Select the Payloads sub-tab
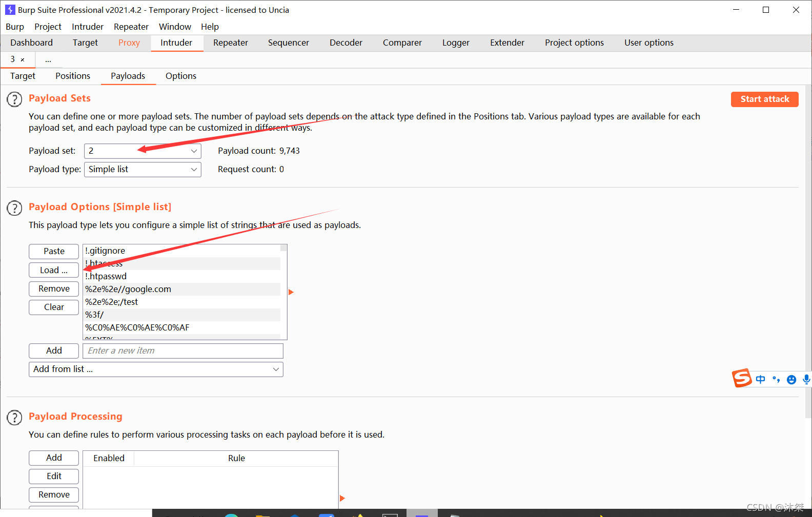 coord(128,76)
